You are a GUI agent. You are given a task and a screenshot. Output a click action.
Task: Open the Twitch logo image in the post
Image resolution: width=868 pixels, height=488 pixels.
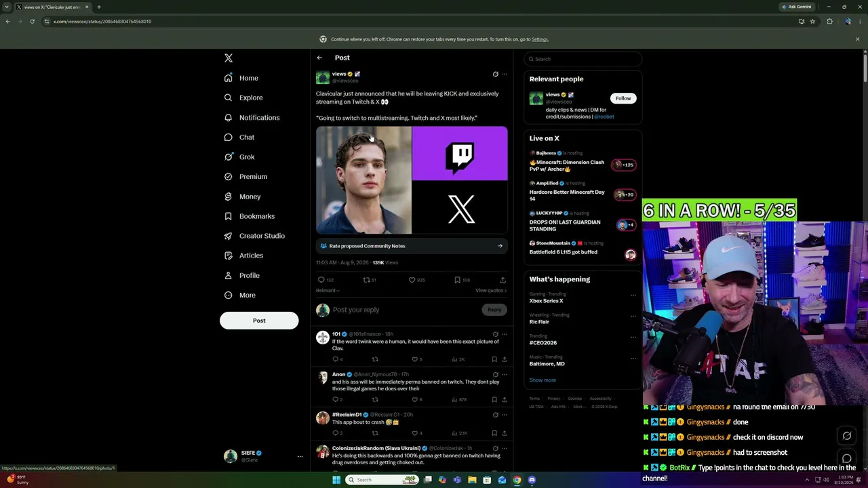(460, 154)
